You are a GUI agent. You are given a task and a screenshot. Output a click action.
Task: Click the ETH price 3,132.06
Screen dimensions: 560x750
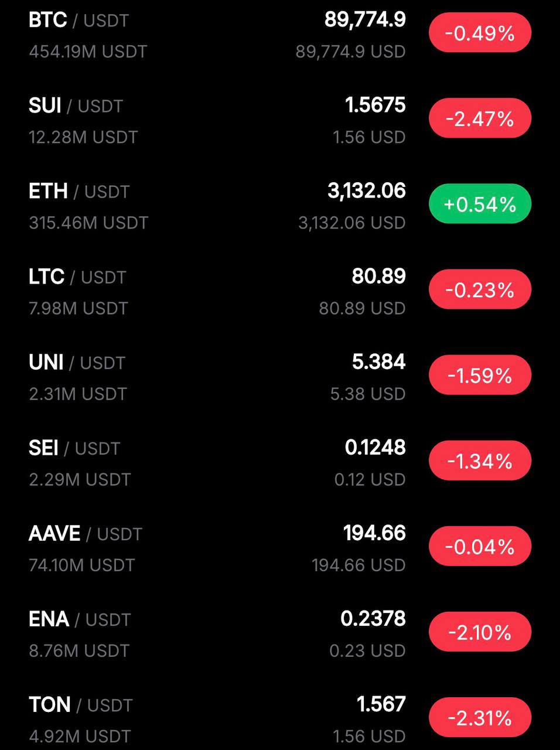pos(366,191)
